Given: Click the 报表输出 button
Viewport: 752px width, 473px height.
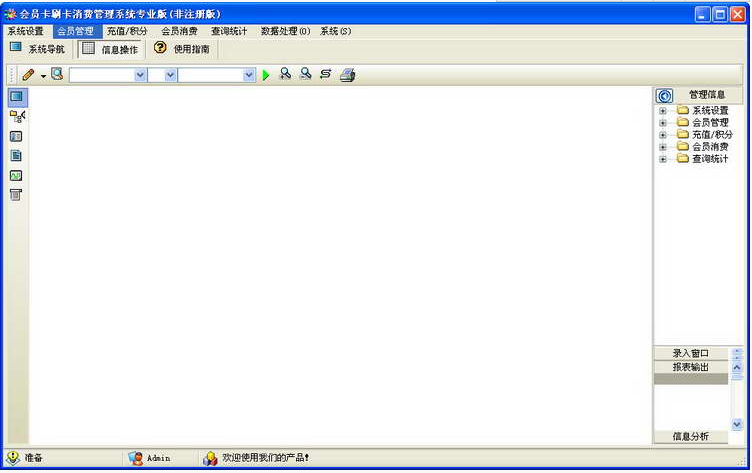Looking at the screenshot, I should tap(691, 367).
